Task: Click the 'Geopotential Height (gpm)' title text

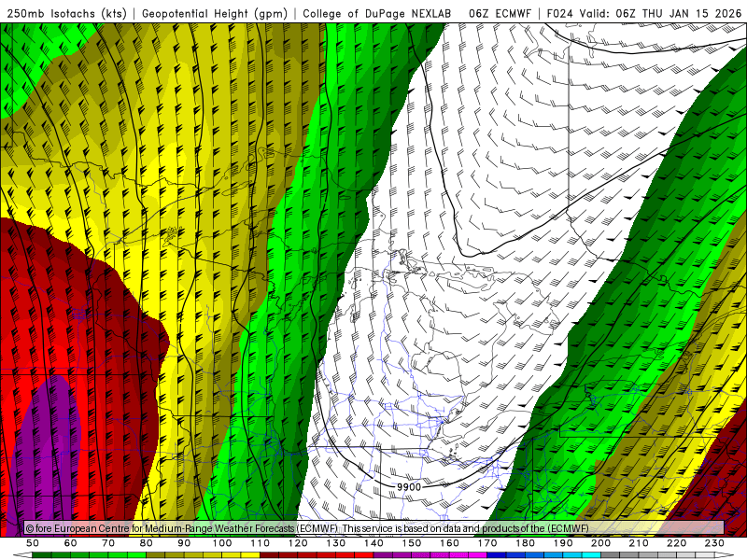Action: pos(215,13)
